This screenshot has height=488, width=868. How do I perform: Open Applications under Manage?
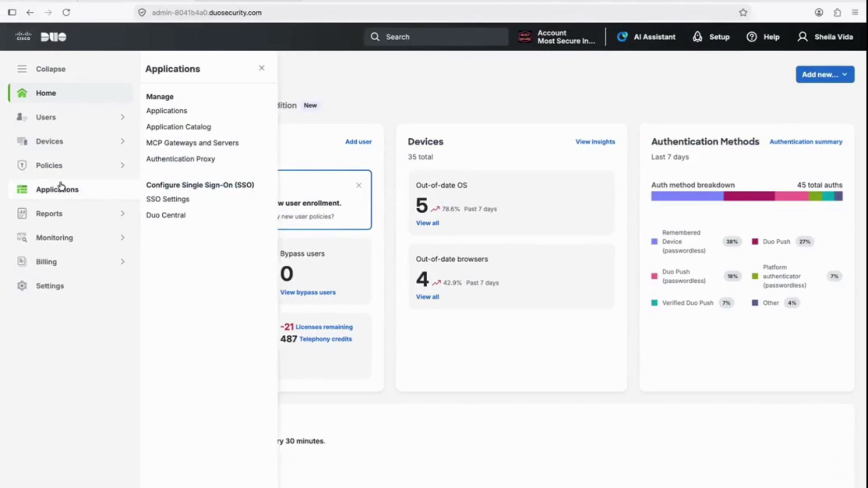pyautogui.click(x=166, y=111)
